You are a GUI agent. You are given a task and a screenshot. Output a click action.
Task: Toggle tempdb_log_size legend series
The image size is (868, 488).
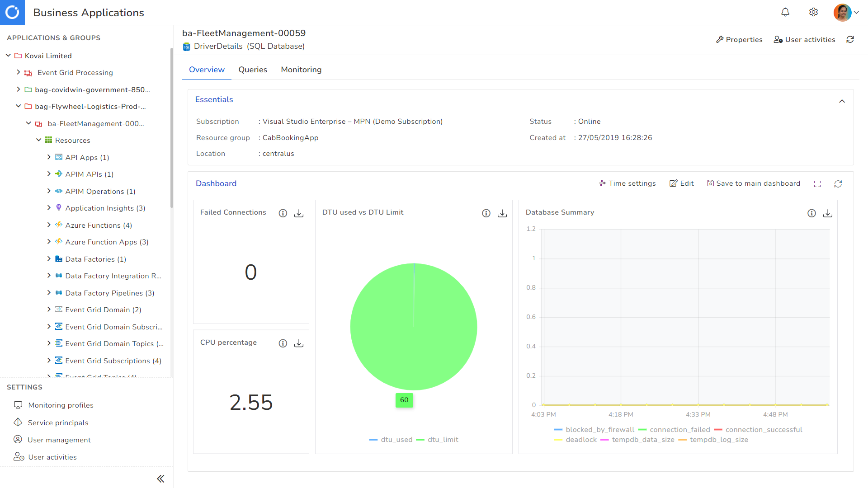[713, 440]
